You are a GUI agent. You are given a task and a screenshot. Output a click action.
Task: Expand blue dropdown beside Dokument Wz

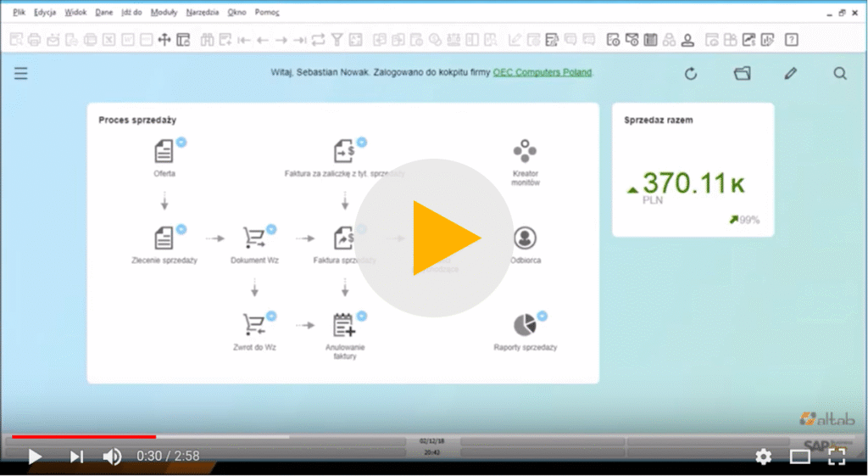tap(271, 229)
